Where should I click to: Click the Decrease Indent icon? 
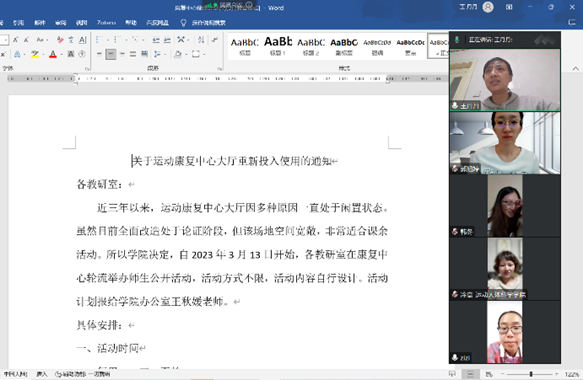(x=156, y=39)
